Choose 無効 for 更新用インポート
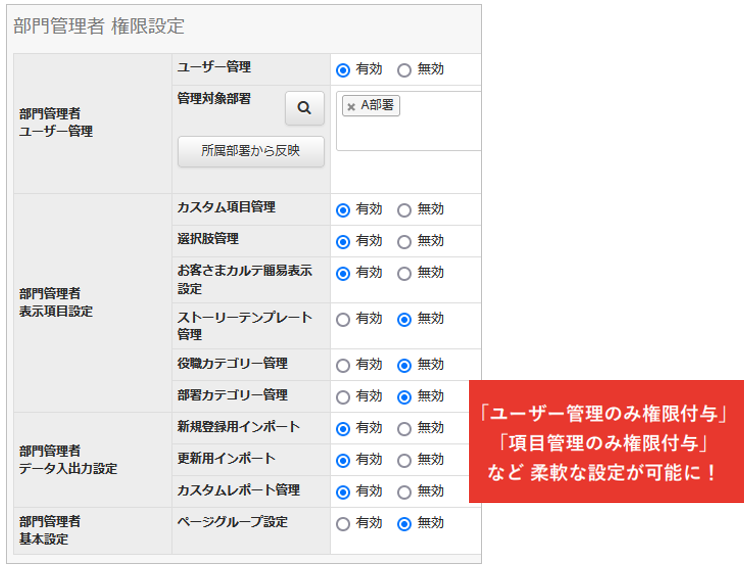The width and height of the screenshot is (750, 570). (404, 460)
